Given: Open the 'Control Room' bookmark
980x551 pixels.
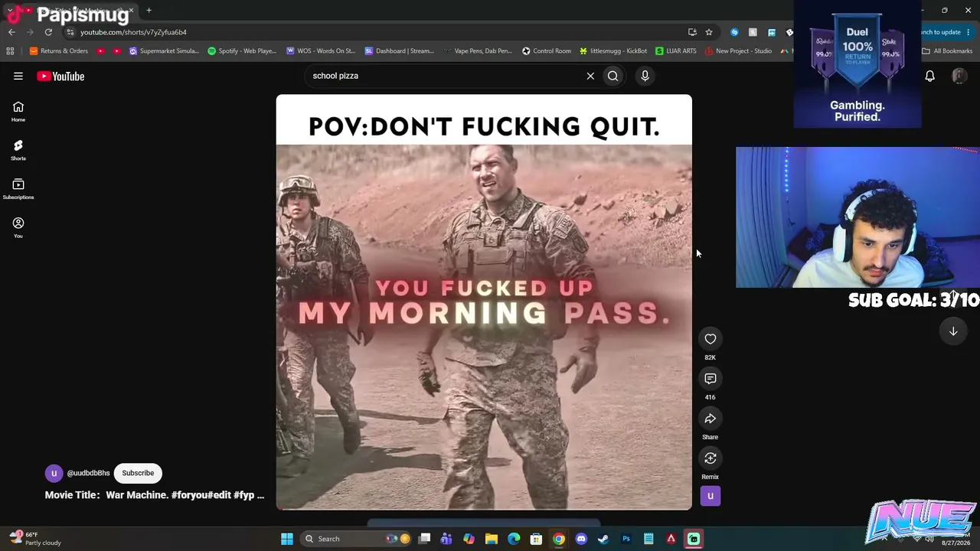Looking at the screenshot, I should pos(547,51).
